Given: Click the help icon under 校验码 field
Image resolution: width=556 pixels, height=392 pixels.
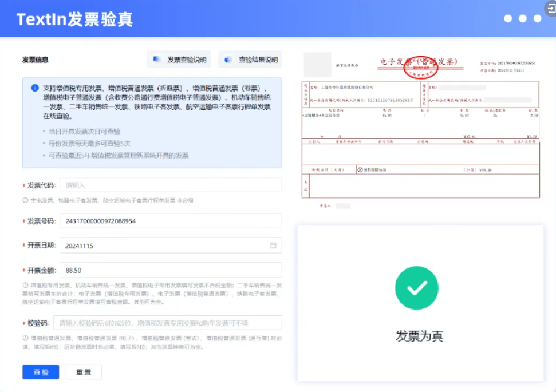Looking at the screenshot, I should (x=25, y=338).
